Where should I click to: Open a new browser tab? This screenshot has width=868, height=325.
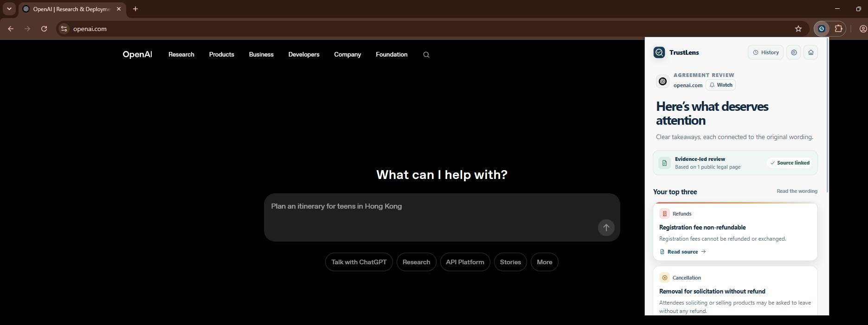coord(135,9)
